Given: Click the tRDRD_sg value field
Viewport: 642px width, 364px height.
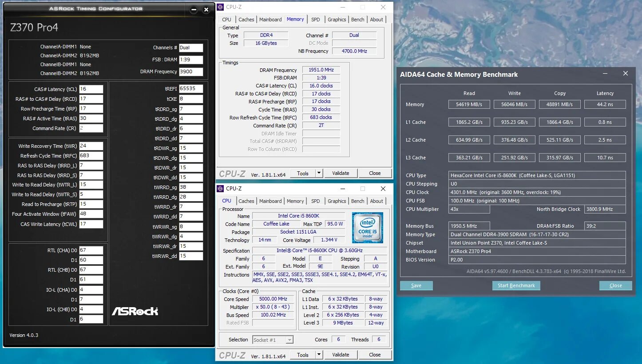Looking at the screenshot, I should [x=191, y=109].
